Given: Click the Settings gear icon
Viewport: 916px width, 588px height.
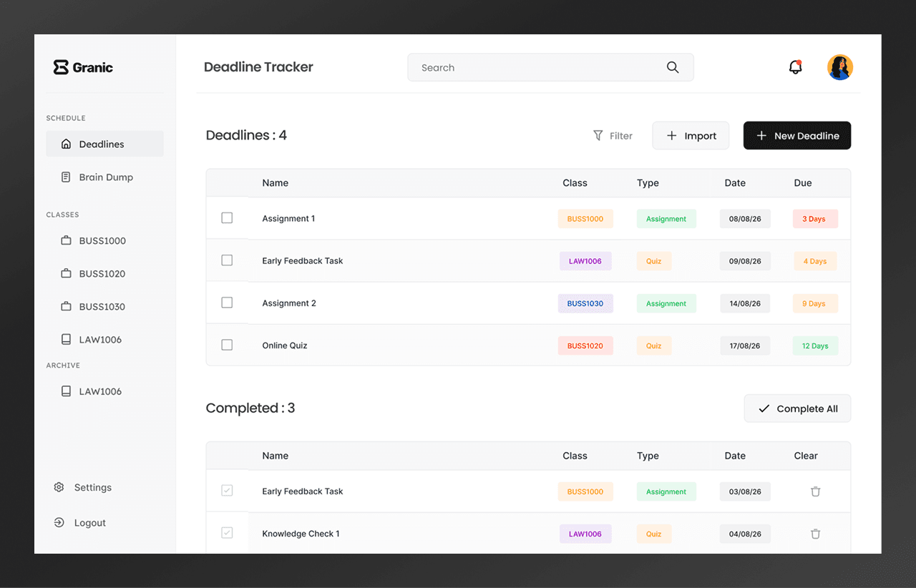Looking at the screenshot, I should coord(59,487).
